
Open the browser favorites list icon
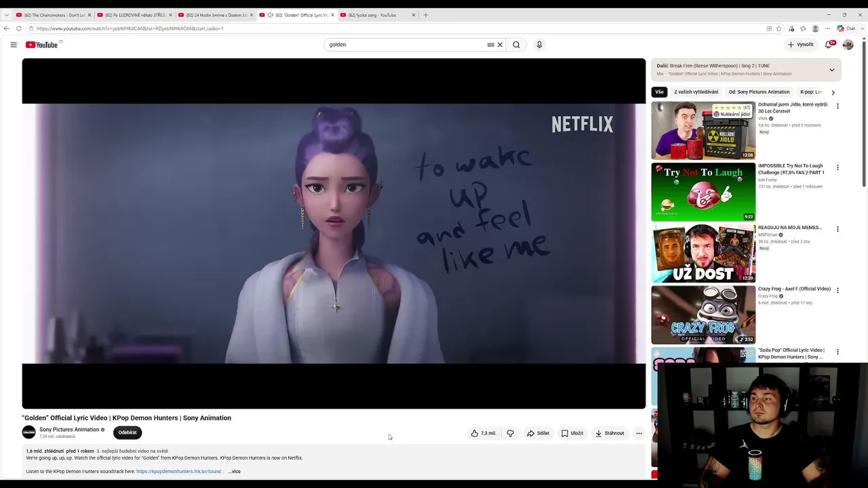803,28
